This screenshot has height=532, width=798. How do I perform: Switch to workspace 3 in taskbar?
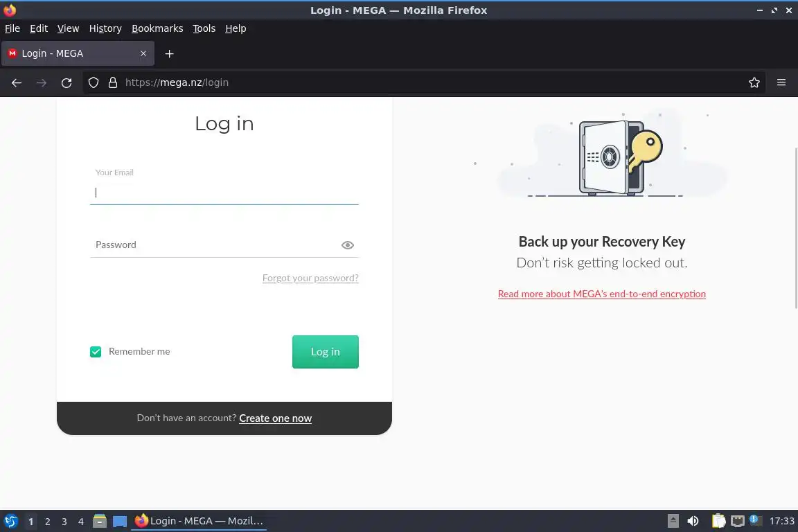click(64, 522)
